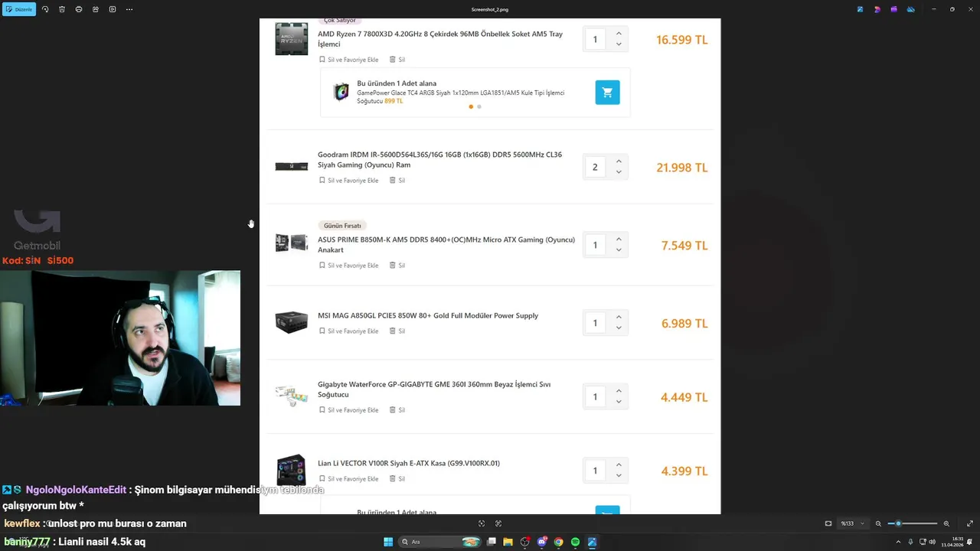This screenshot has width=980, height=551.
Task: Click the fit-to-window icon beside %133
Action: pos(828,523)
